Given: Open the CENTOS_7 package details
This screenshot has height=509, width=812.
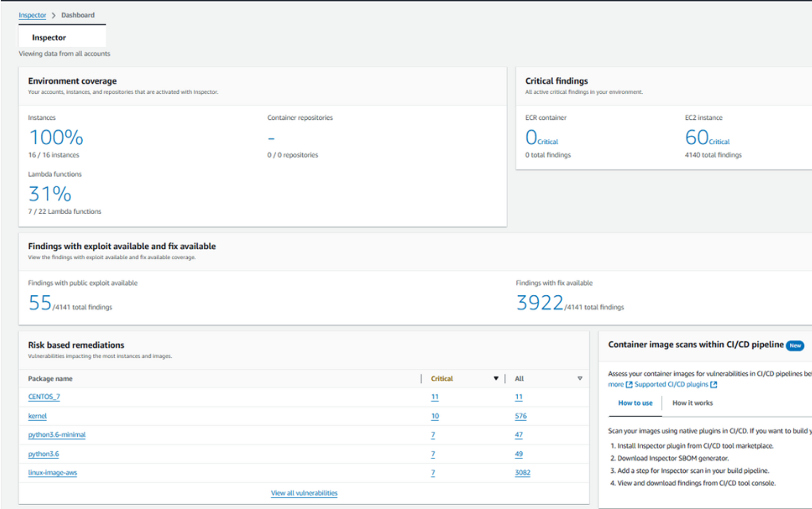Looking at the screenshot, I should (43, 397).
